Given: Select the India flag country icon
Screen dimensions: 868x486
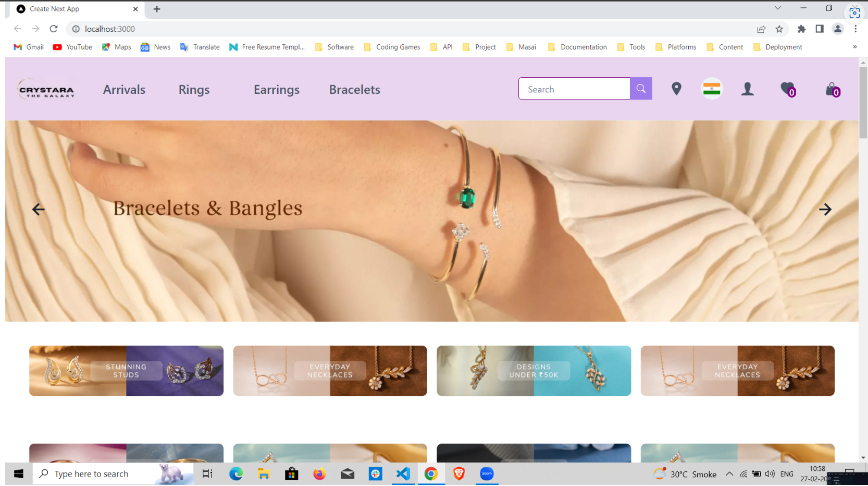Looking at the screenshot, I should click(712, 89).
